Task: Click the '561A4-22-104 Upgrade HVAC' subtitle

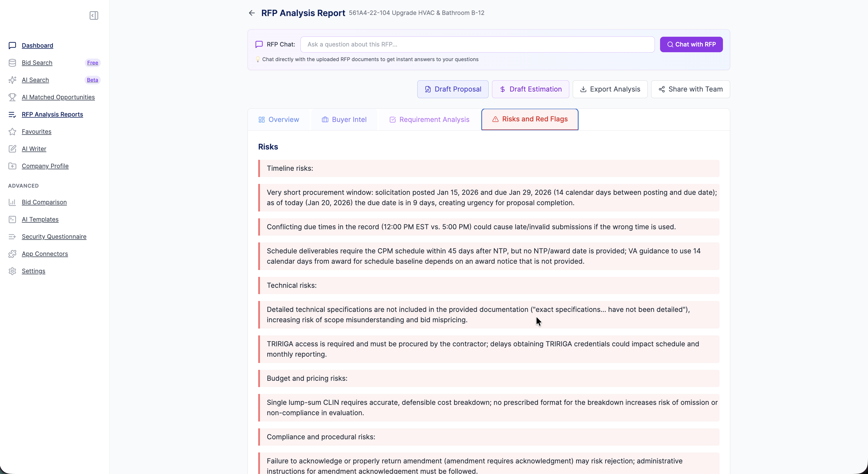Action: (416, 13)
